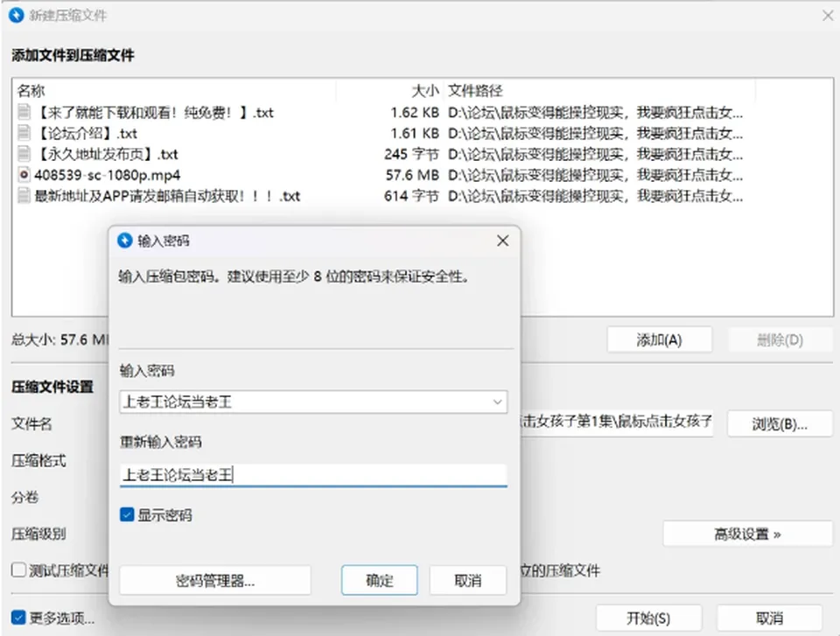Cancel the main 新建压缩文件 window

769,619
